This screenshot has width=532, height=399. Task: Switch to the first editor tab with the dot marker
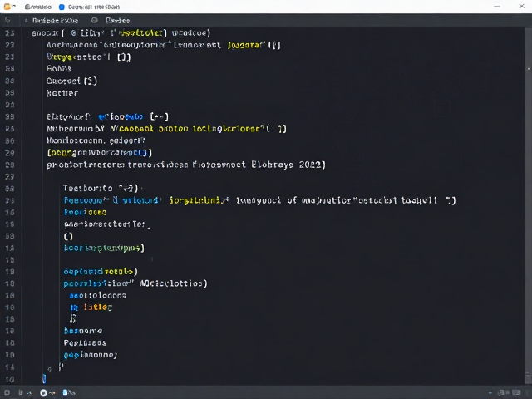point(52,21)
